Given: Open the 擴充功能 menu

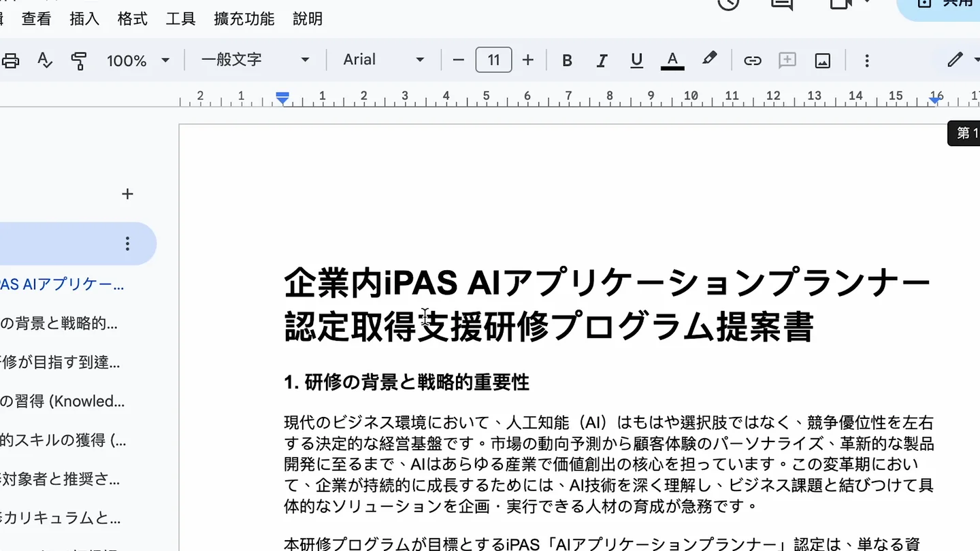Looking at the screenshot, I should [244, 19].
